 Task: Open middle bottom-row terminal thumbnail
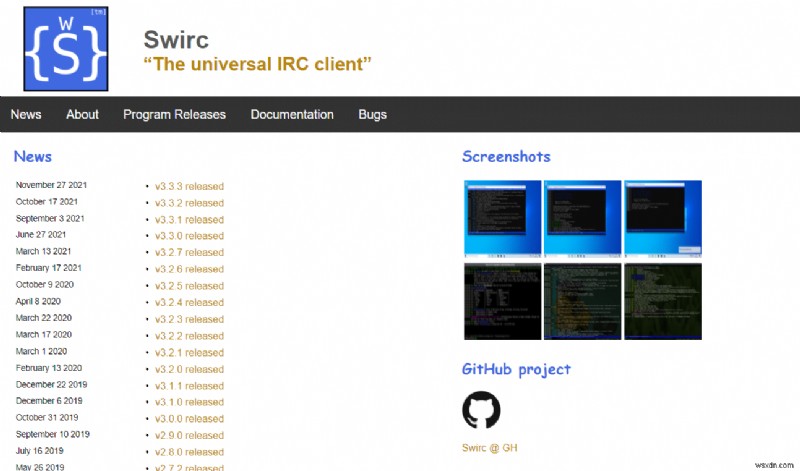click(x=583, y=302)
